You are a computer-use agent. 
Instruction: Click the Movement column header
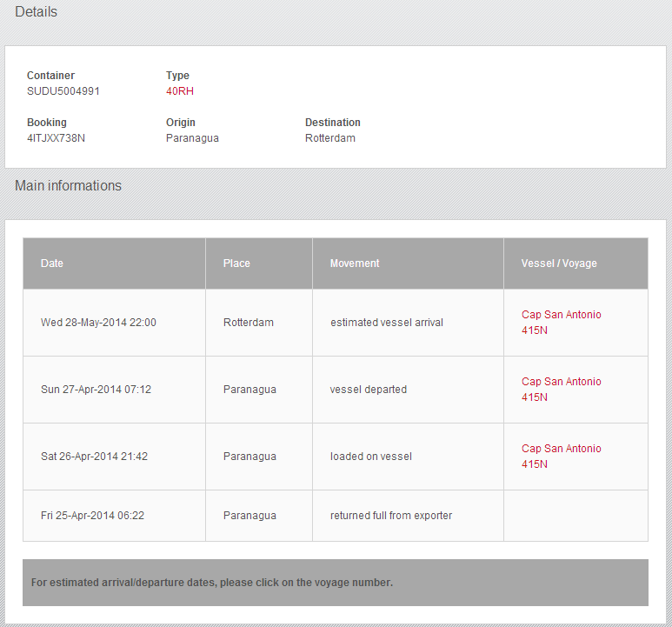(x=408, y=263)
